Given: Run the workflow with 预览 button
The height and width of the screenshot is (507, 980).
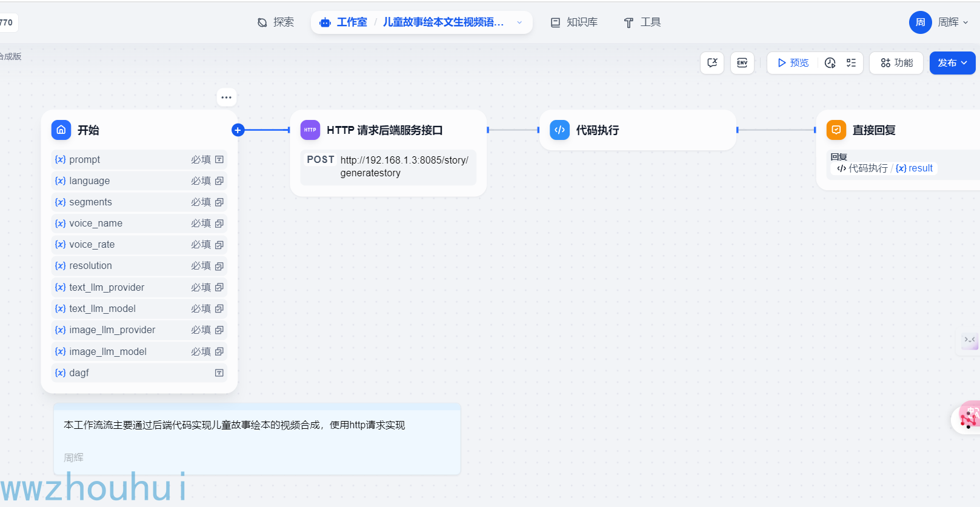Looking at the screenshot, I should pos(793,63).
